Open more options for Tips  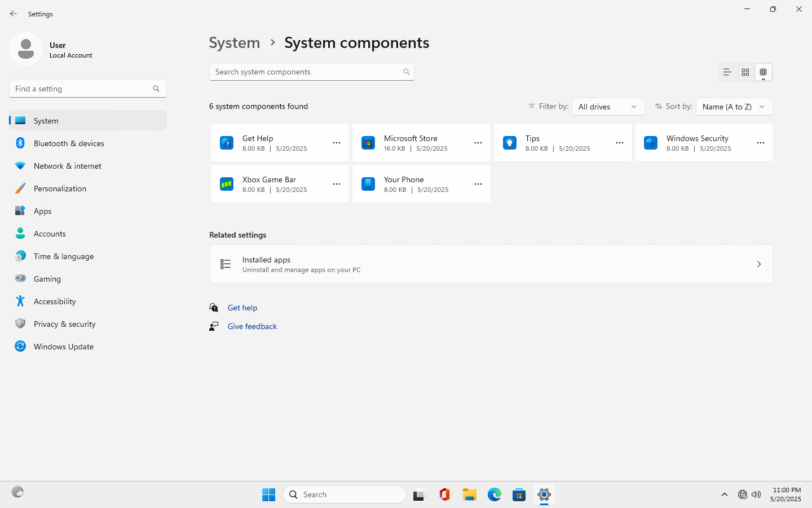620,143
